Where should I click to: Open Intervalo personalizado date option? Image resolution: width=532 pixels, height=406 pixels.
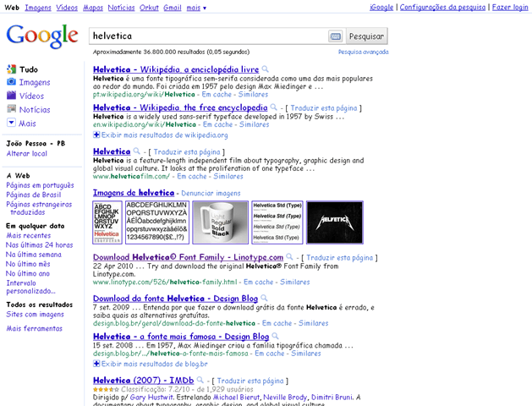tap(30, 287)
